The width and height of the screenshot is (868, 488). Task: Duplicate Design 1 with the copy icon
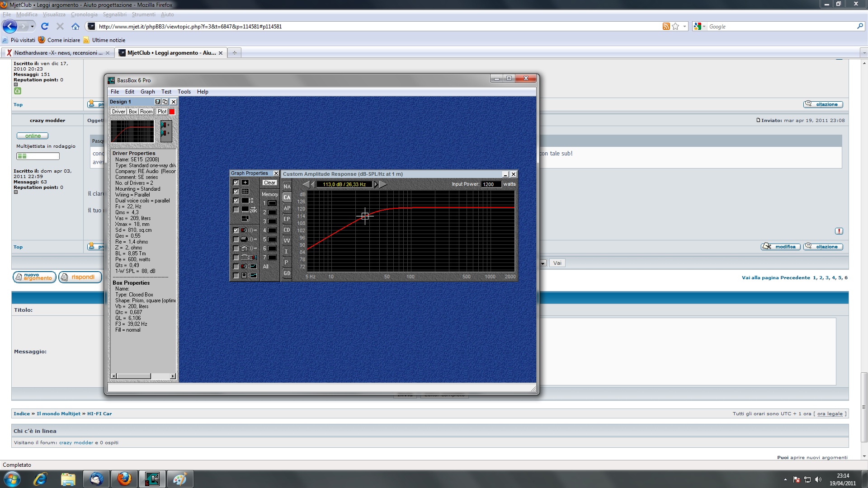[165, 102]
